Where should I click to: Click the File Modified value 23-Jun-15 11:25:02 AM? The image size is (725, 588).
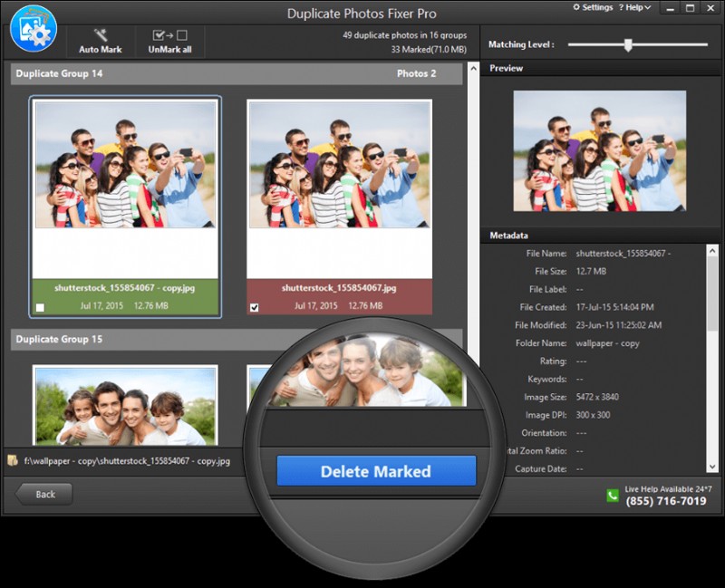click(x=619, y=325)
